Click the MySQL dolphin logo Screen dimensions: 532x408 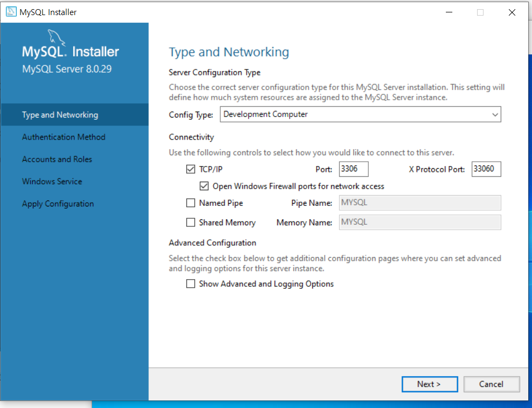pyautogui.click(x=56, y=37)
